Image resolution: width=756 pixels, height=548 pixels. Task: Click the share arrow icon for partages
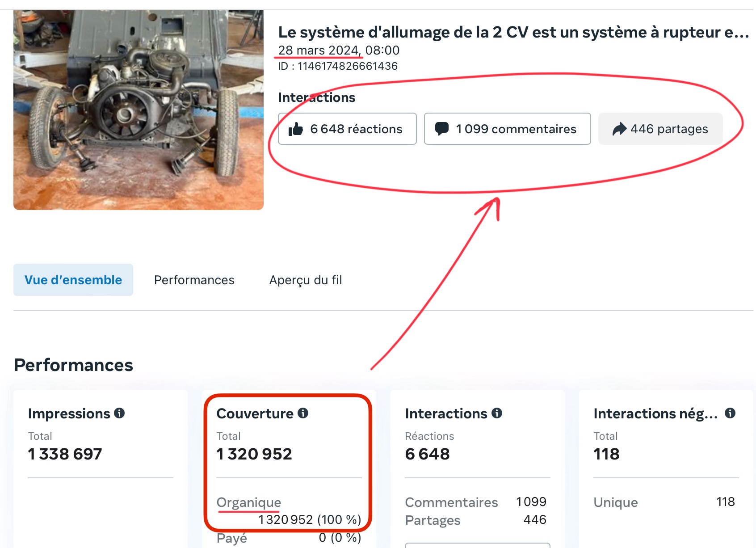tap(619, 129)
